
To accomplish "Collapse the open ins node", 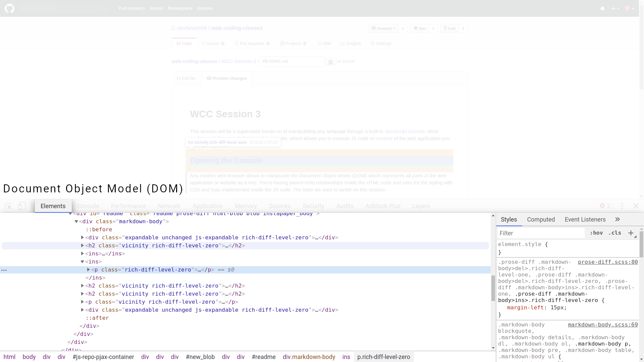I will pyautogui.click(x=82, y=262).
